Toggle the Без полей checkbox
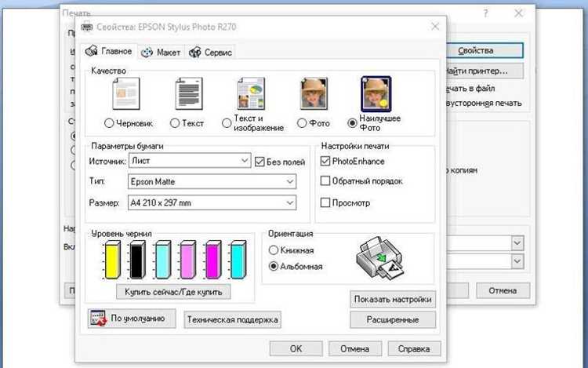588x368 pixels. (x=260, y=162)
